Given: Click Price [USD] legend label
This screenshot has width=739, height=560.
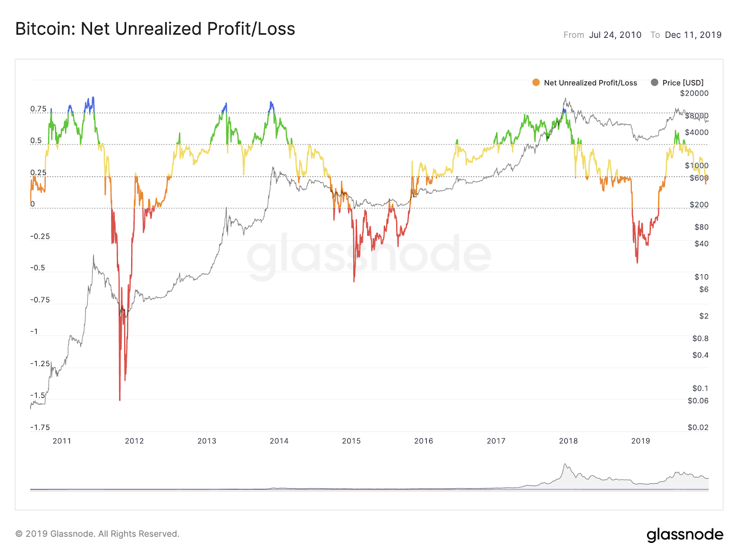Looking at the screenshot, I should [x=683, y=83].
